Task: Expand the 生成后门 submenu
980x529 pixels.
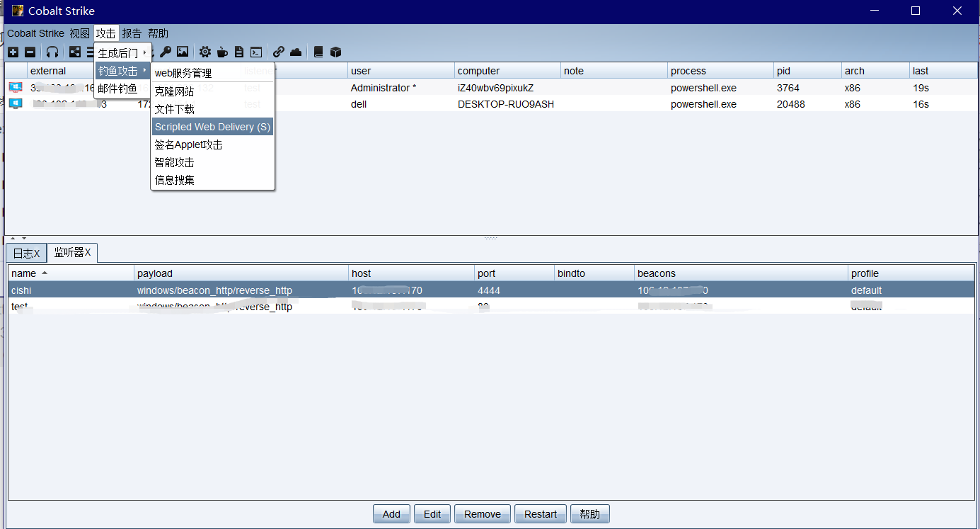Action: tap(122, 53)
